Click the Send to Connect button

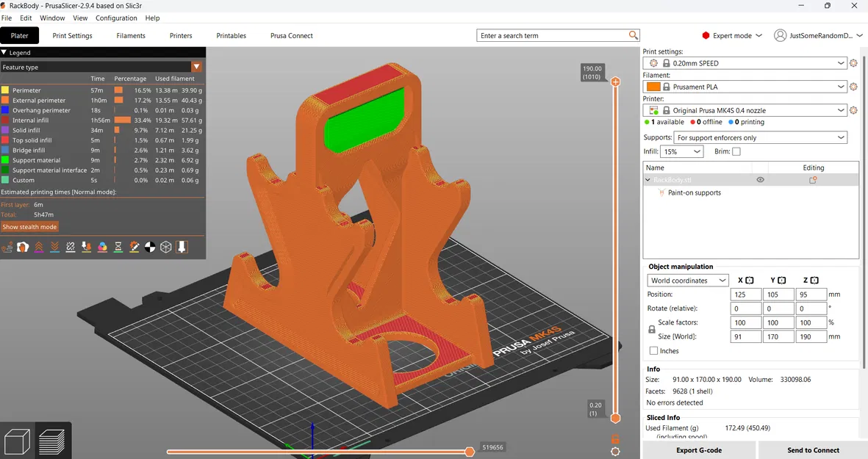[x=813, y=450]
